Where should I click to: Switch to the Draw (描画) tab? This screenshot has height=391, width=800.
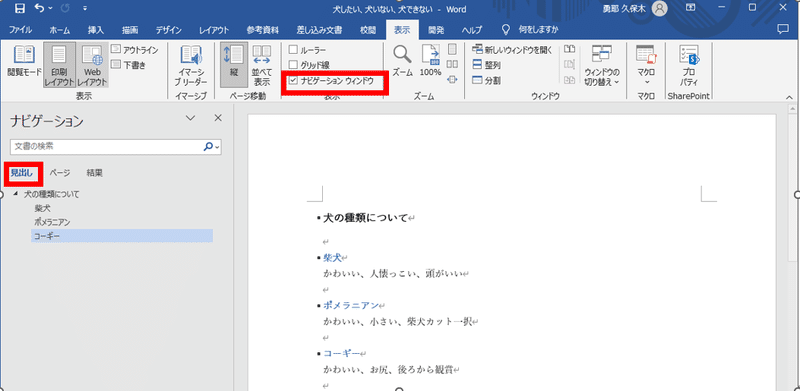point(130,30)
